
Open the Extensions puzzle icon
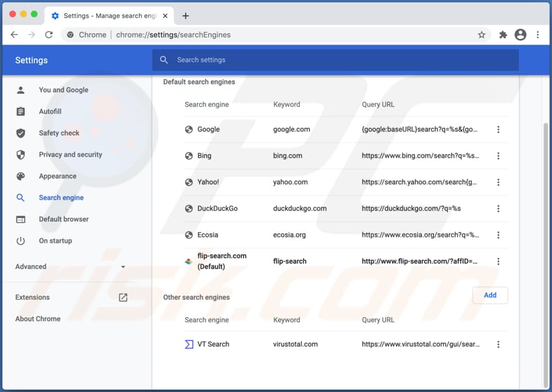pos(502,34)
